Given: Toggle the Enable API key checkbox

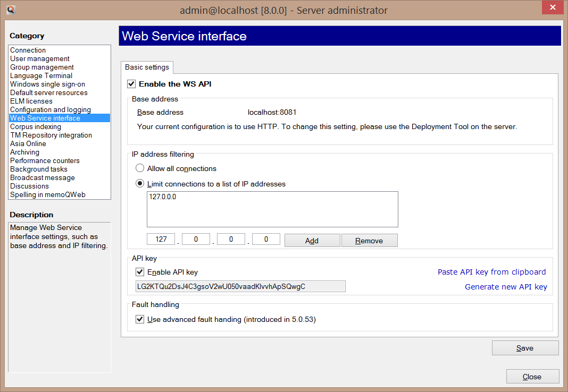Looking at the screenshot, I should click(x=140, y=272).
